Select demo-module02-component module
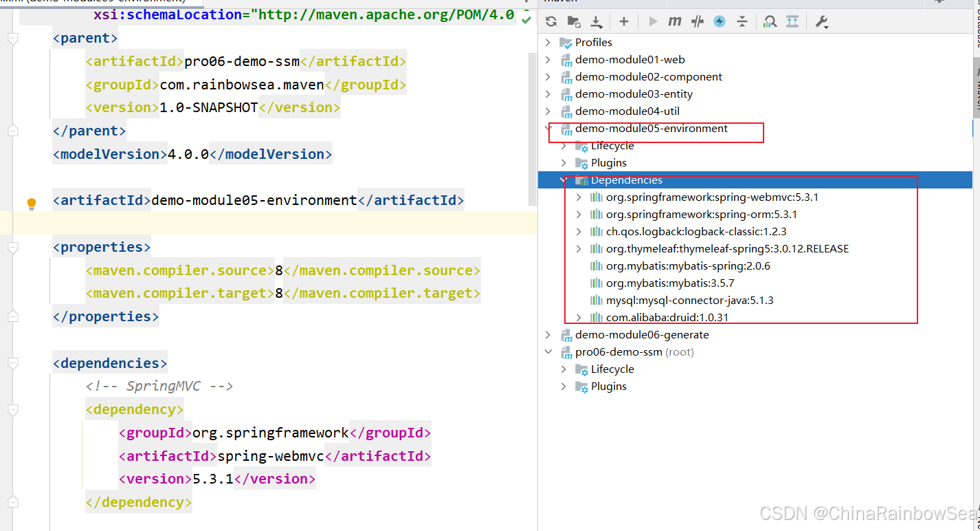980x531 pixels. (x=649, y=77)
